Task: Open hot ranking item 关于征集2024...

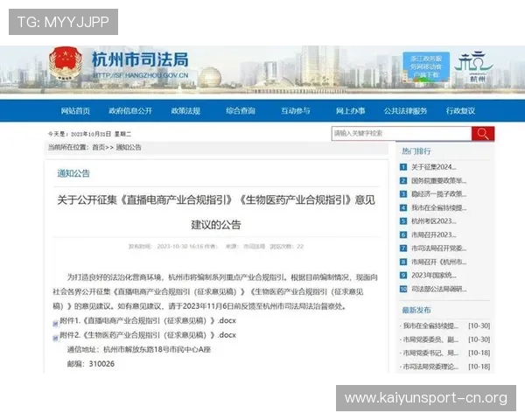Action: click(x=434, y=167)
